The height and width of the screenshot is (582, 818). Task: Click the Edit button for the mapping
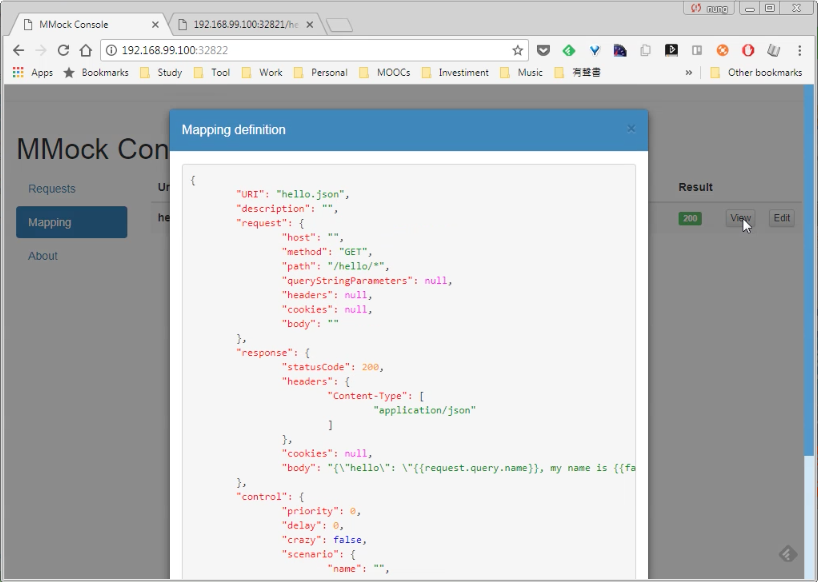click(x=781, y=218)
